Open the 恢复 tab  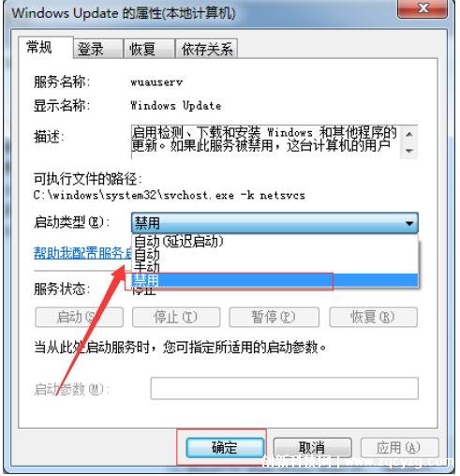(149, 49)
